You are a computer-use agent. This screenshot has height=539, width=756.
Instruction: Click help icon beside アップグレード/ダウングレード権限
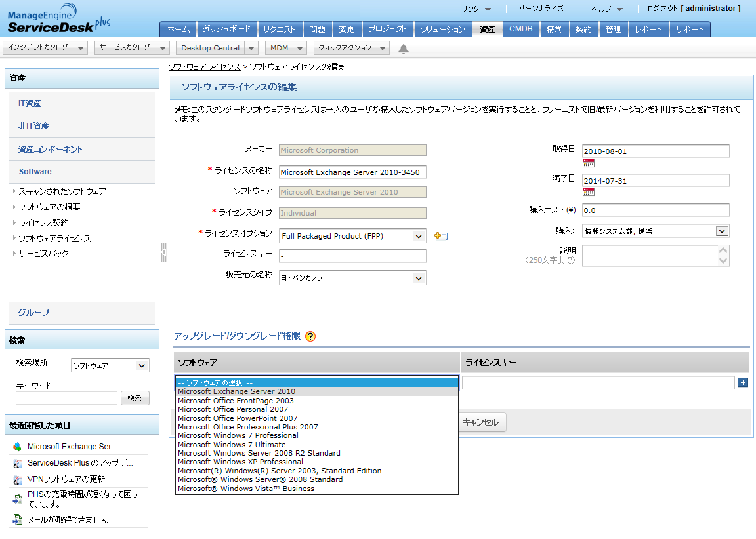pyautogui.click(x=310, y=336)
